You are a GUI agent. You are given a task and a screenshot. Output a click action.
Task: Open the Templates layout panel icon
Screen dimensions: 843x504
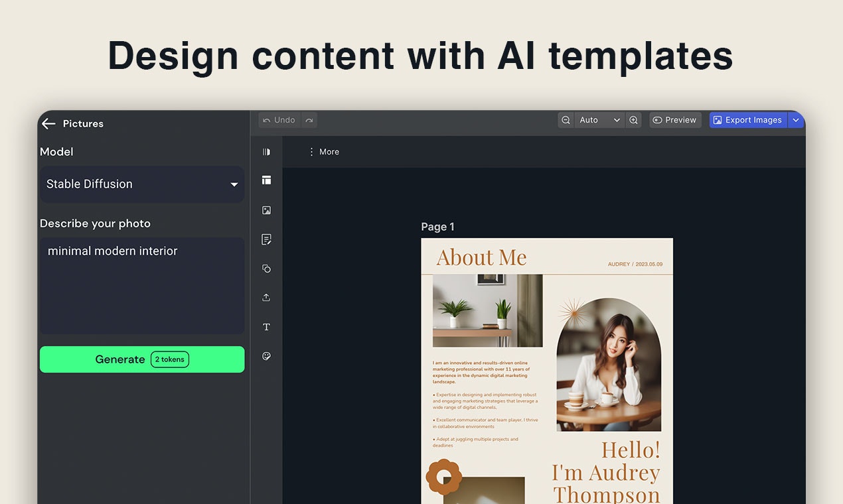(x=266, y=180)
